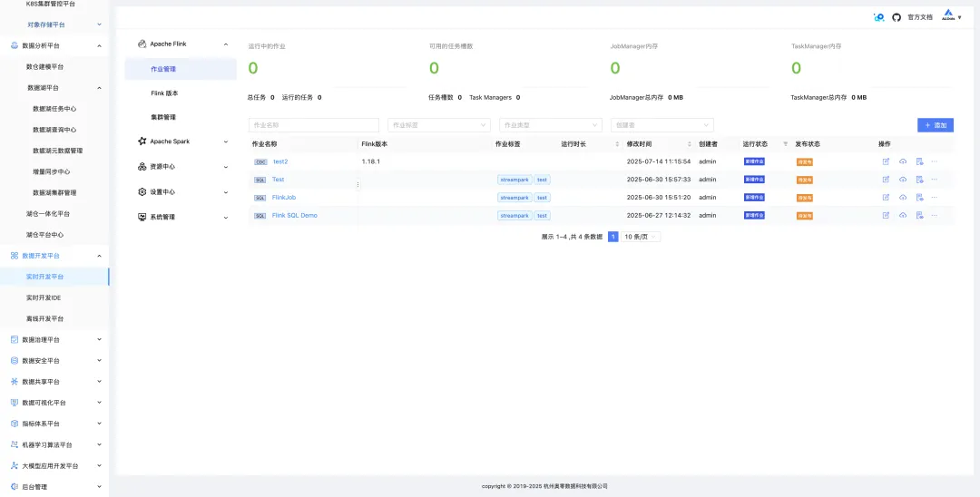Screen dimensions: 980x497
Task: Click cloud upload icon for Flink SQL Demo
Action: 903,216
